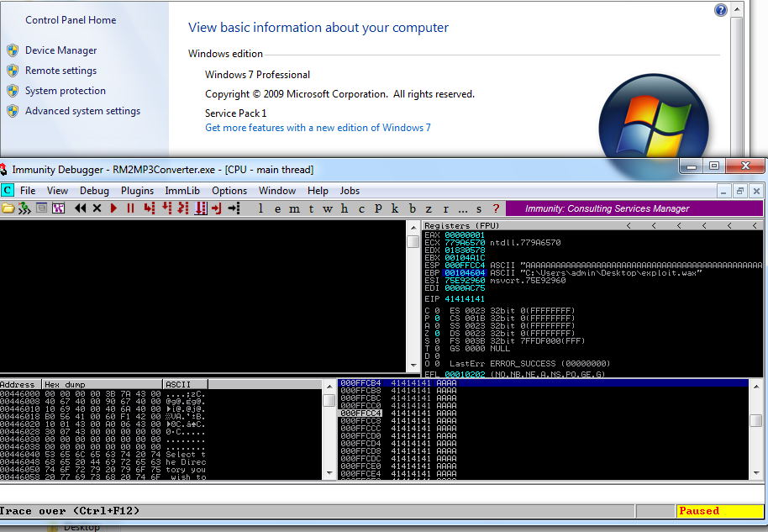Image resolution: width=768 pixels, height=532 pixels.
Task: Select stack row 000FFCC4
Action: coord(543,413)
